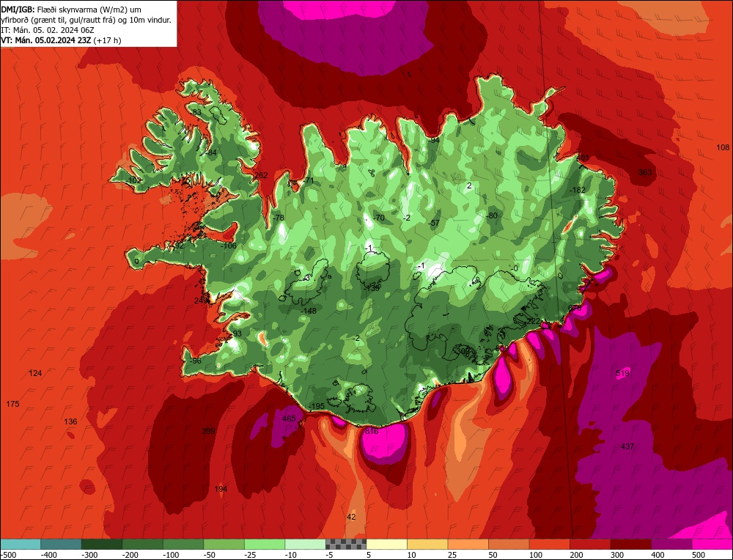Click the '-195' value on south coast
733x560 pixels.
[x=317, y=406]
